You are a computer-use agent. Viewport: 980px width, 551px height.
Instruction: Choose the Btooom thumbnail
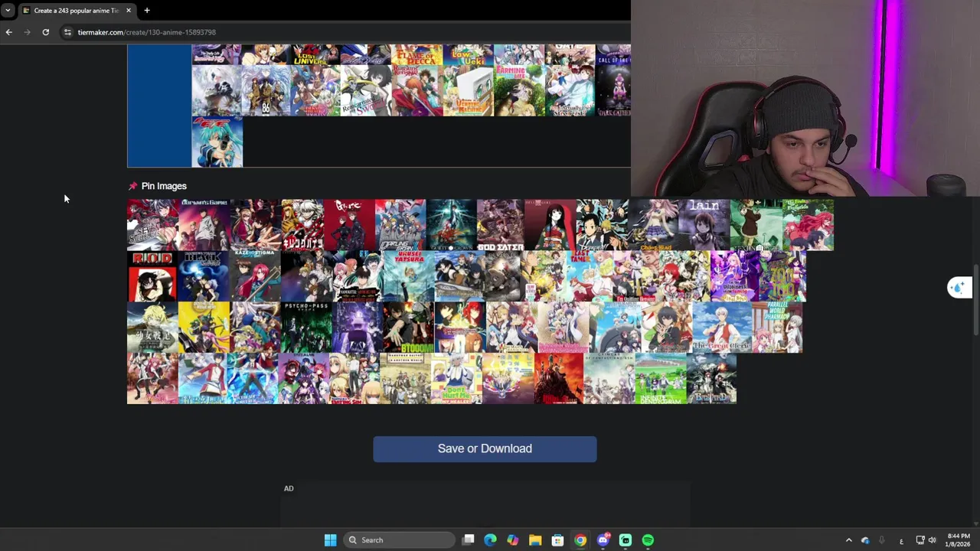pyautogui.click(x=407, y=328)
